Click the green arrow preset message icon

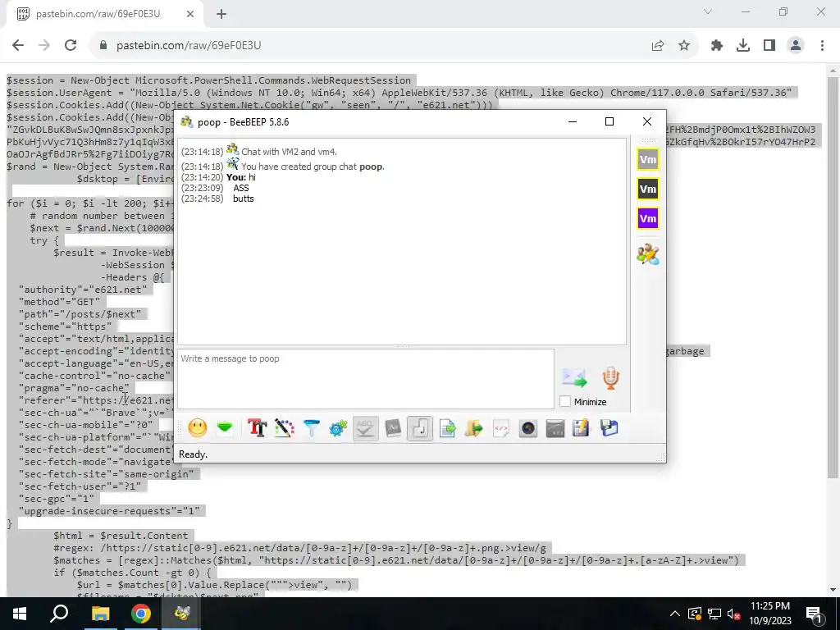click(225, 428)
